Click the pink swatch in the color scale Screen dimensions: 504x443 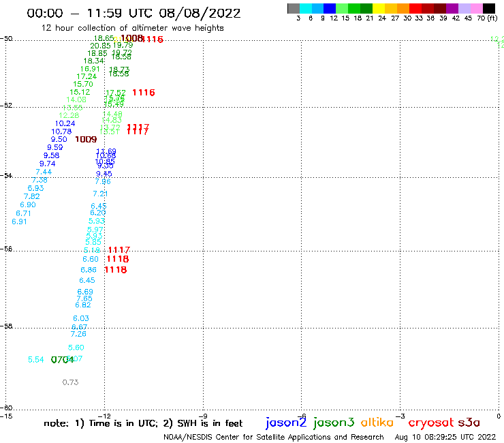click(x=476, y=8)
